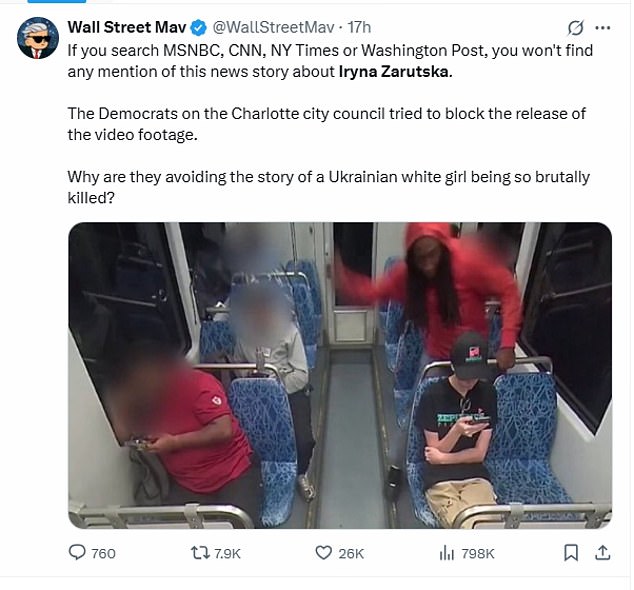634x590 pixels.
Task: Click the Wall Street Mav display name
Action: (x=127, y=27)
